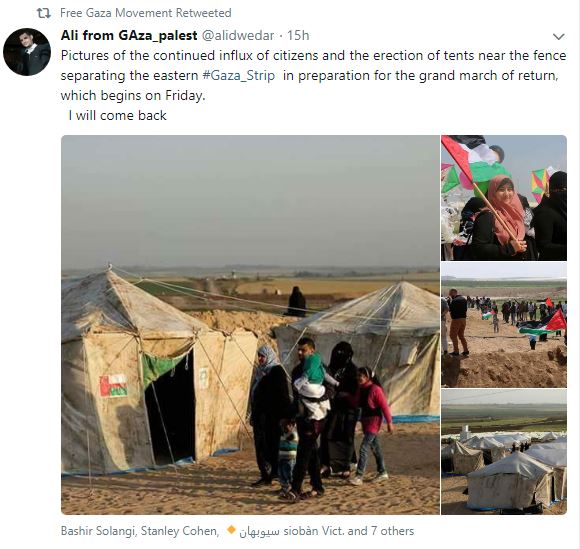Open the @alidwedar handle link

tap(237, 36)
